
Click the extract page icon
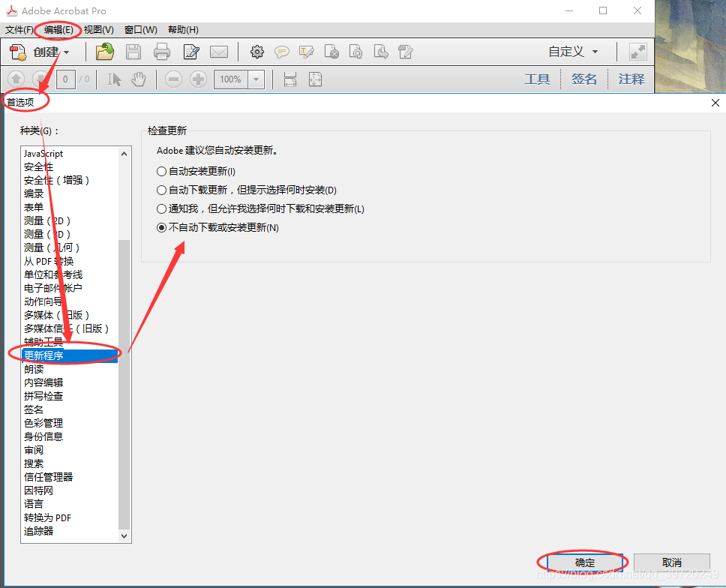pos(380,52)
